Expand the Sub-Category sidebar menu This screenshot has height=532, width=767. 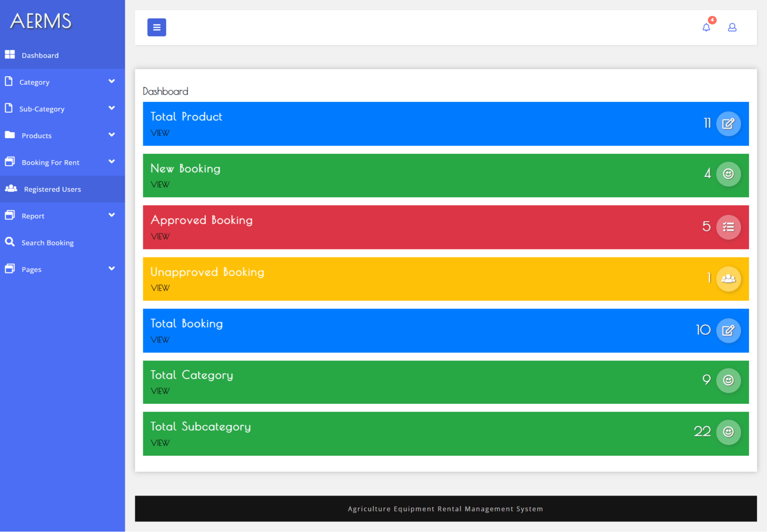pyautogui.click(x=42, y=109)
